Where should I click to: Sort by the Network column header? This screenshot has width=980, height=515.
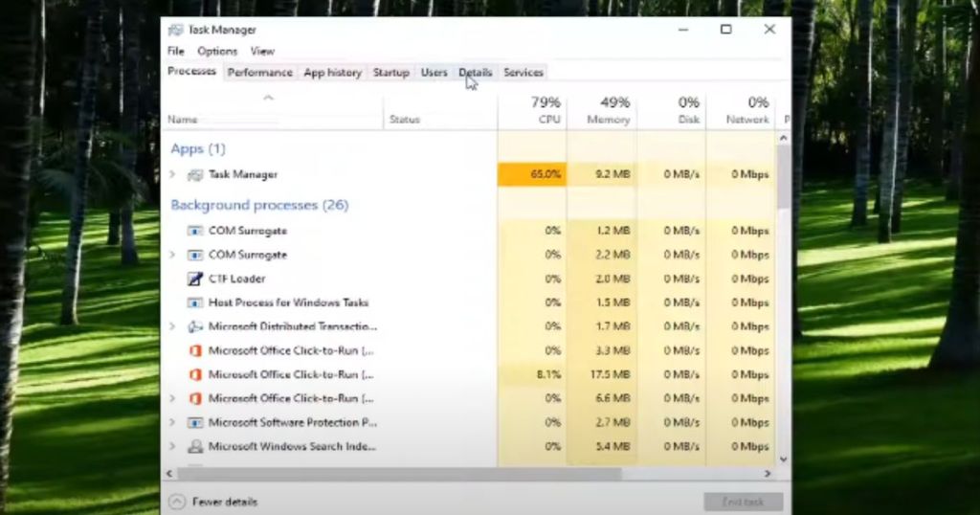[741, 113]
